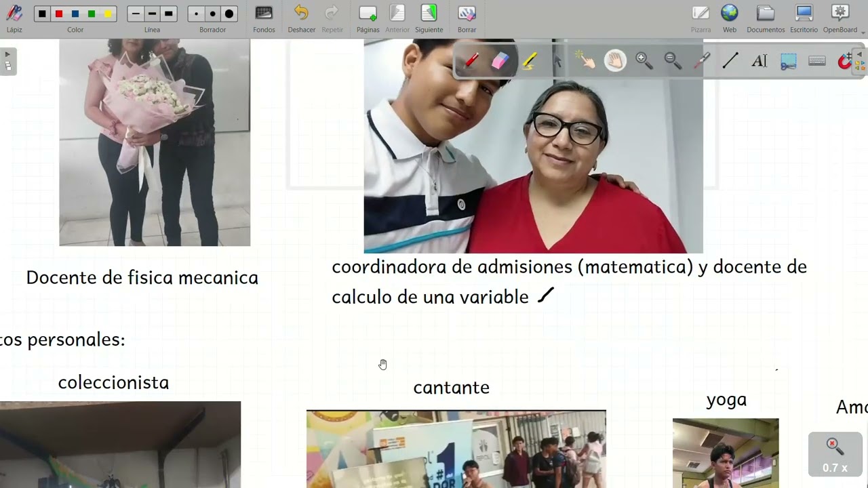Click the zoom out magnifier
The height and width of the screenshot is (488, 868).
coord(673,61)
